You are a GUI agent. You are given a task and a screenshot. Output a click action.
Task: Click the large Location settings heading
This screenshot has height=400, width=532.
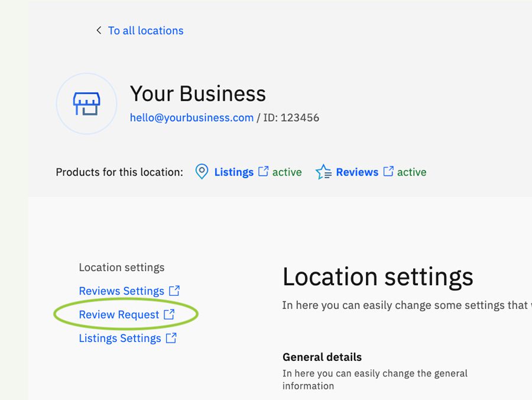[378, 277]
